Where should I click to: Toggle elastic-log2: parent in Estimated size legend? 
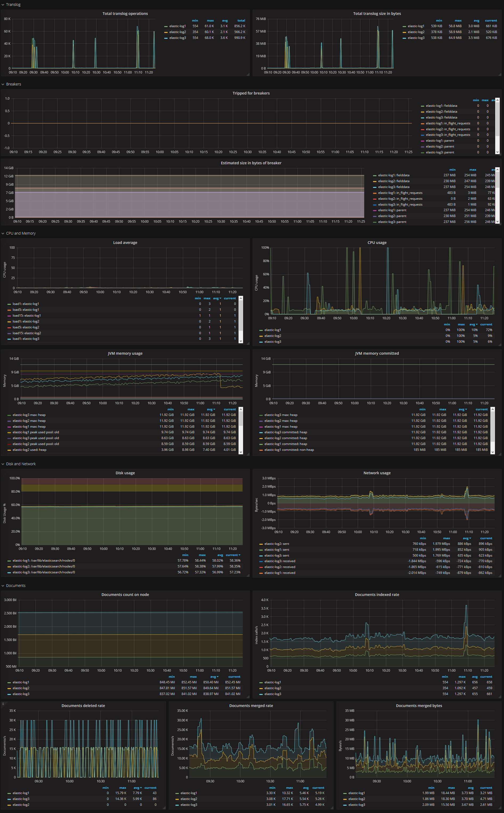click(392, 216)
